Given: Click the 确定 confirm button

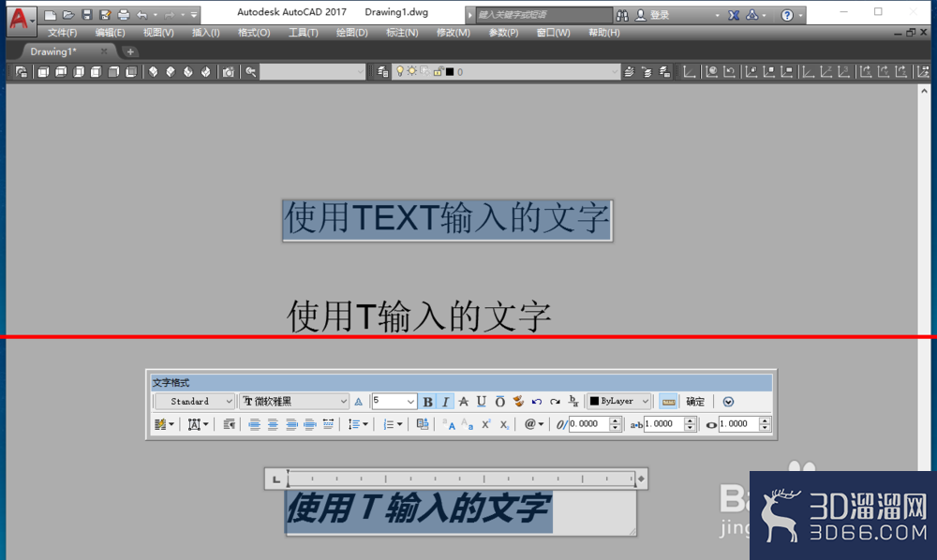Looking at the screenshot, I should tap(695, 402).
